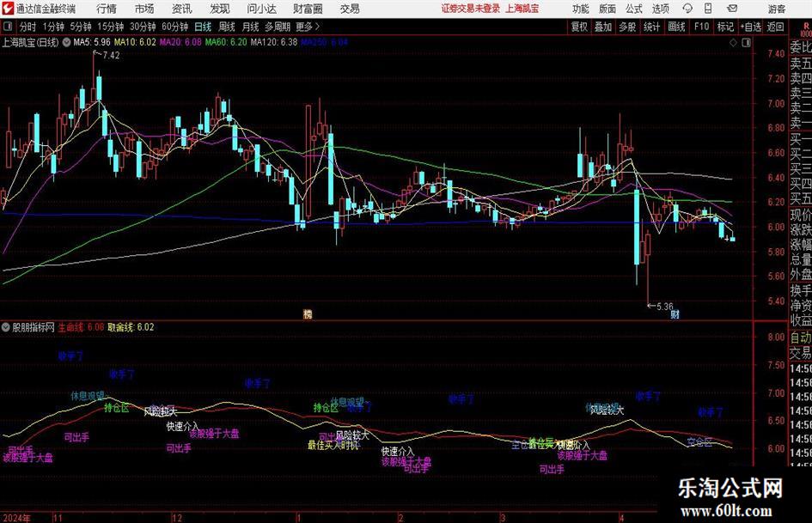812x523 pixels.
Task: Open the 行情 menu
Action: click(x=107, y=9)
